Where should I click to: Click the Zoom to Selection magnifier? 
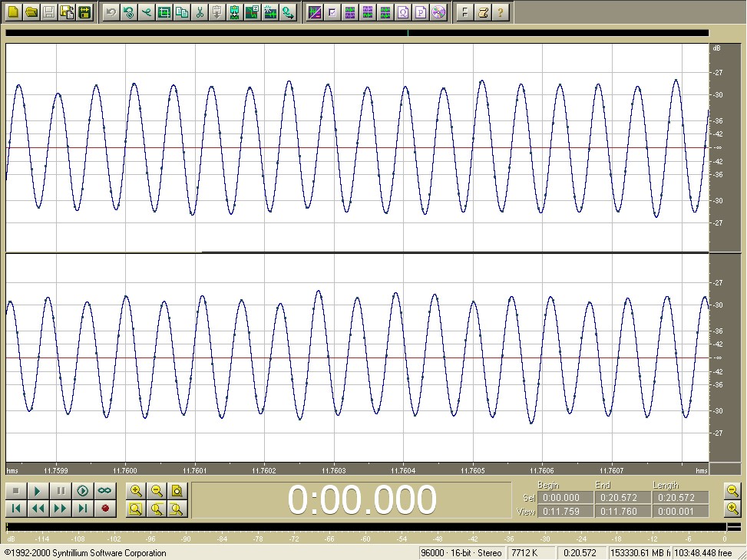coord(136,509)
